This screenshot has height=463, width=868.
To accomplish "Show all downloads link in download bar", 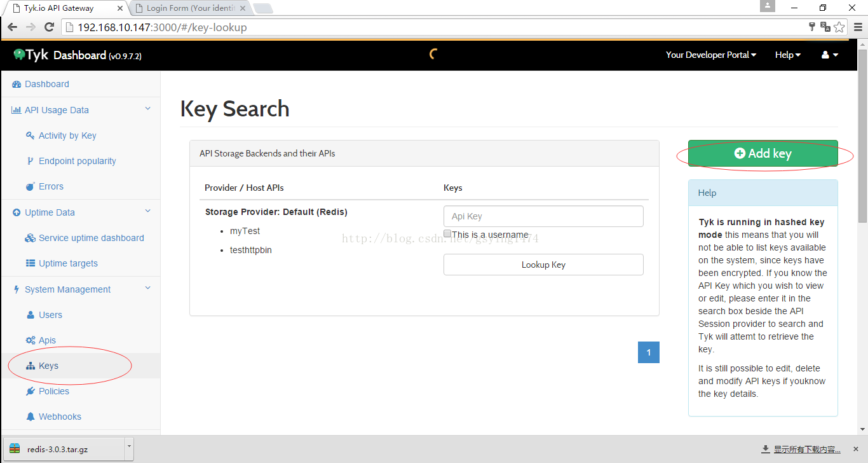I will coord(806,450).
